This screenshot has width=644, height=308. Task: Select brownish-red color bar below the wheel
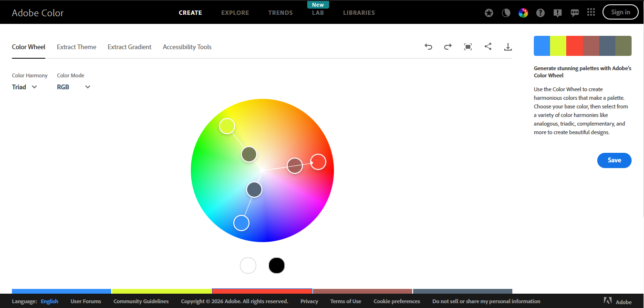362,291
